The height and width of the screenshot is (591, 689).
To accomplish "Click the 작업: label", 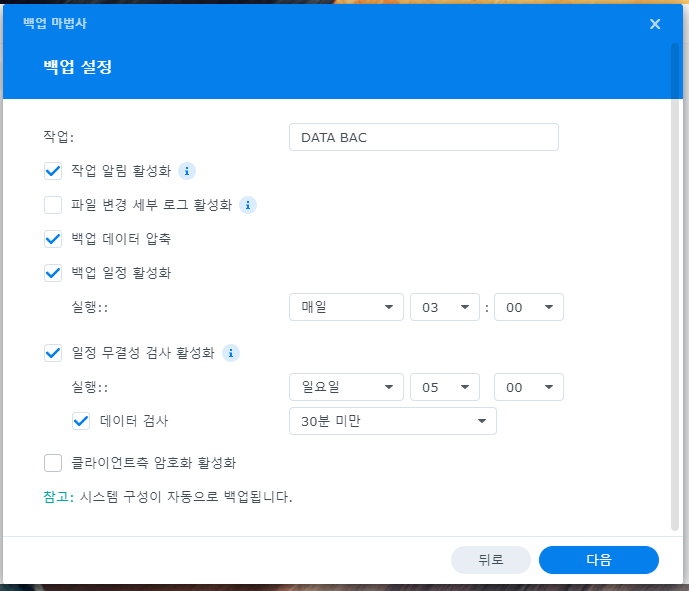I will click(x=58, y=137).
